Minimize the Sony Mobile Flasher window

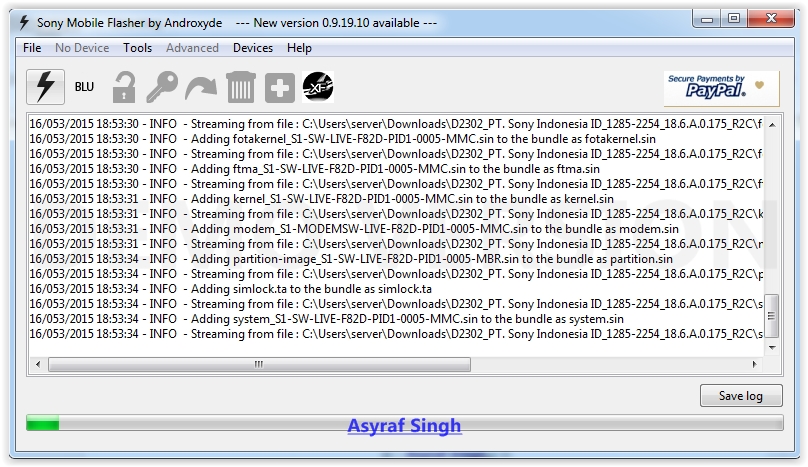pyautogui.click(x=707, y=20)
